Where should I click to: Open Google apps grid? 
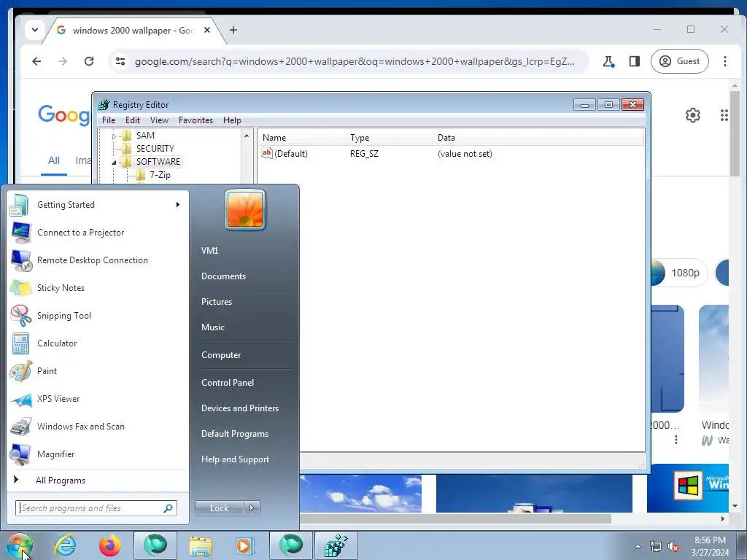(x=724, y=115)
